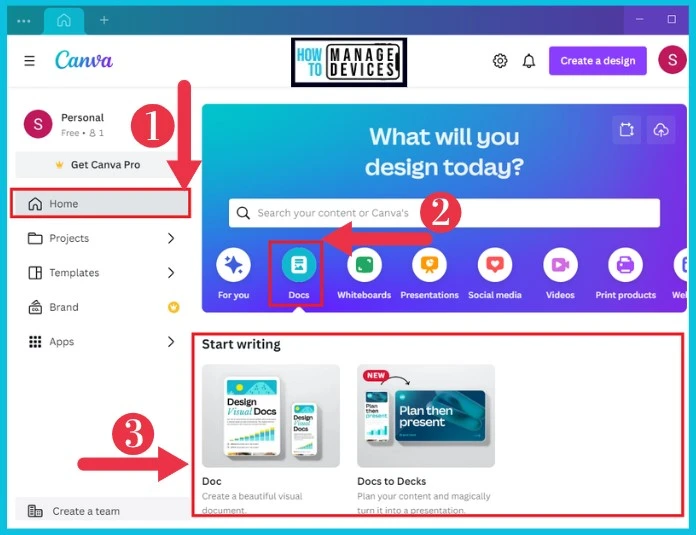
Task: Open the Docs to Decks thumbnail
Action: click(x=426, y=416)
